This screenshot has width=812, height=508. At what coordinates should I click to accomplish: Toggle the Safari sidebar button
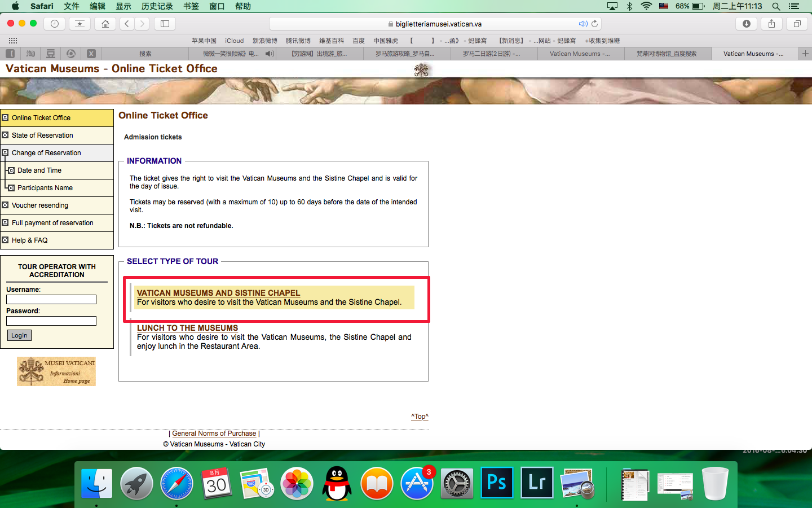coord(165,24)
